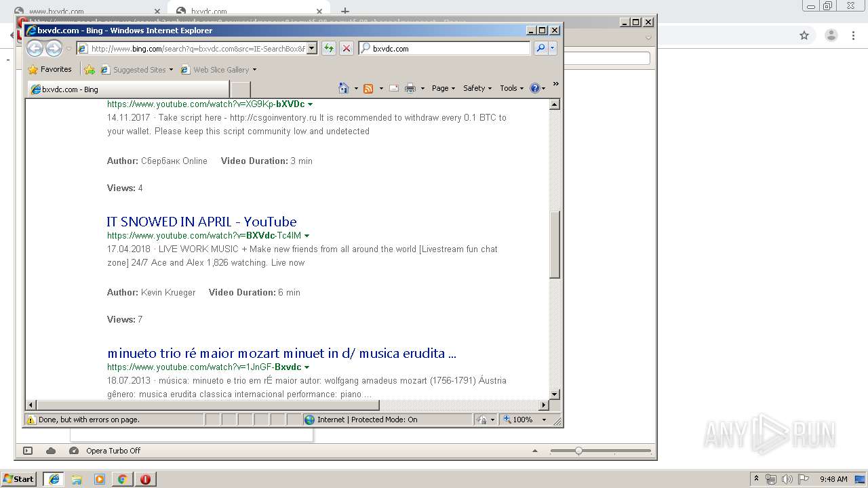
Task: Open the Page menu
Action: pyautogui.click(x=443, y=88)
